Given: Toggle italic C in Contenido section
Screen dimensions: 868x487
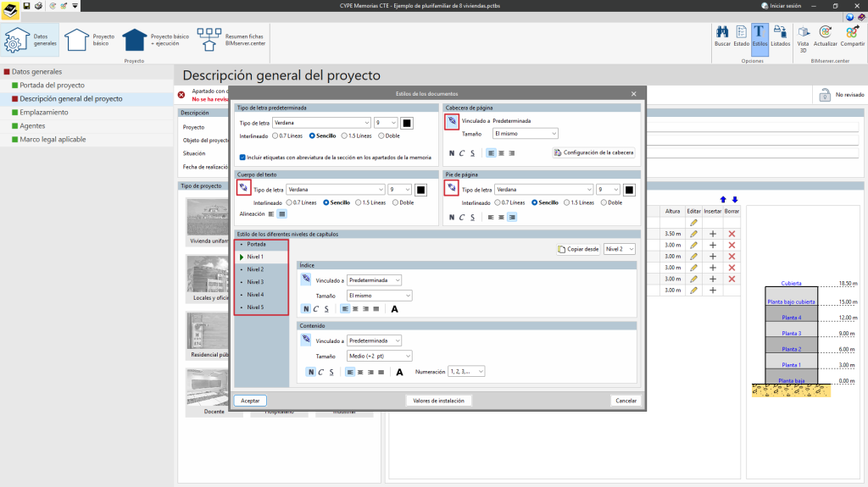Looking at the screenshot, I should pos(321,372).
